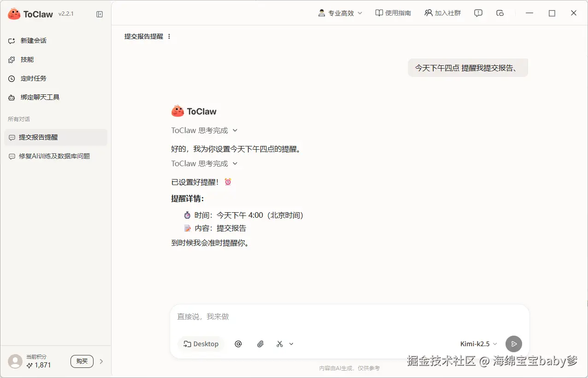This screenshot has height=378, width=588.
Task: Click the text 到时候我会准时提醒你。
Action: coord(212,243)
